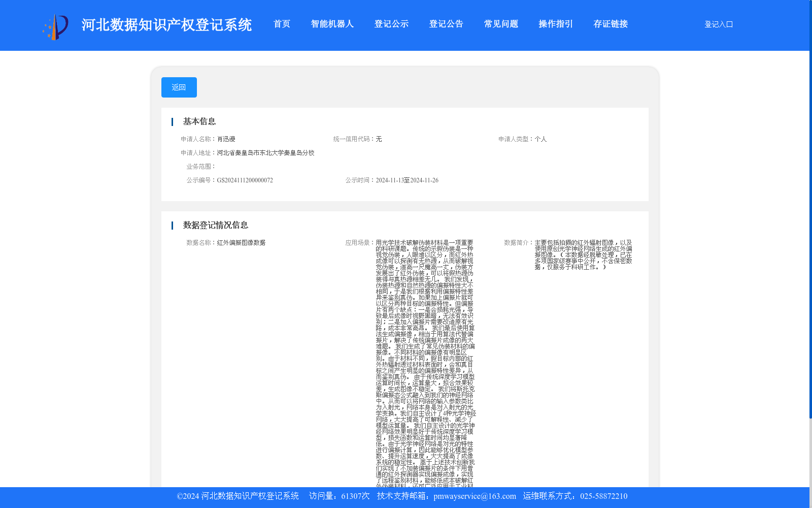Open the 智能机器人 menu item
Viewport: 812px width, 508px height.
tap(332, 24)
